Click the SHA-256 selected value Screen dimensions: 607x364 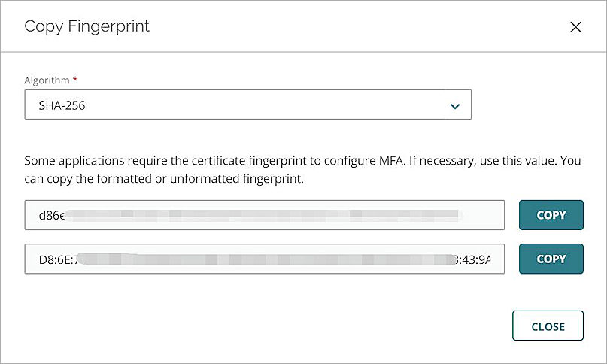tap(62, 106)
